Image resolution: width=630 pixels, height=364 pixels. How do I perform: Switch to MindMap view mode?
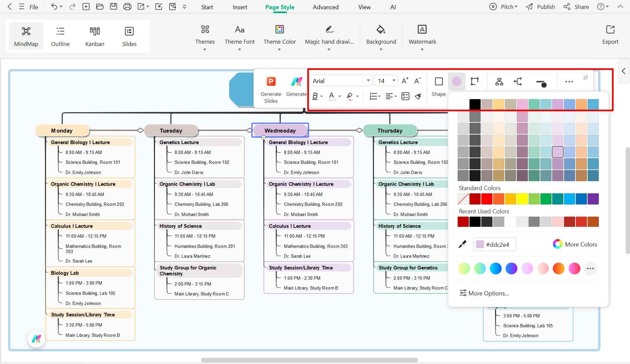pos(26,36)
